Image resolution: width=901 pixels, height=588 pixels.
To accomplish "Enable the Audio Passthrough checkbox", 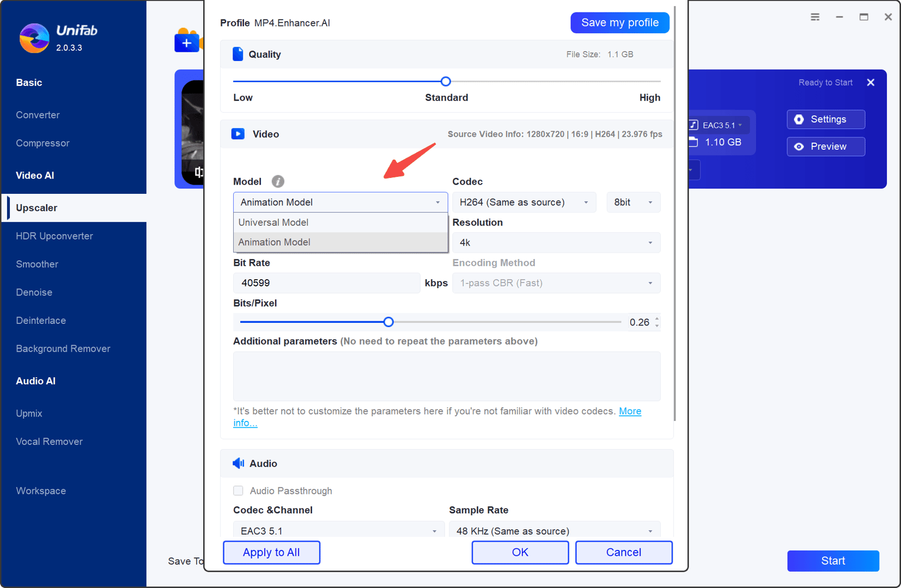I will click(238, 491).
